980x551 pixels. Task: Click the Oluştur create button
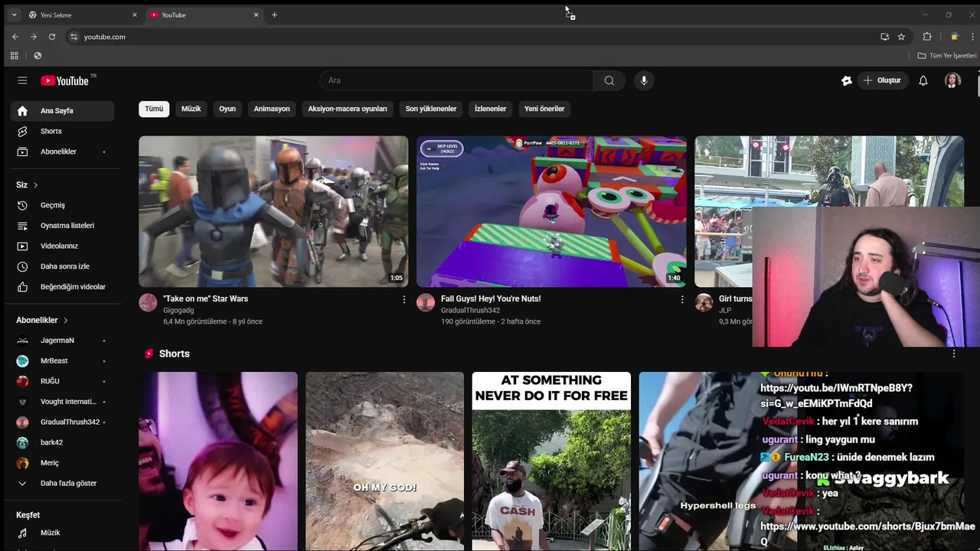882,80
